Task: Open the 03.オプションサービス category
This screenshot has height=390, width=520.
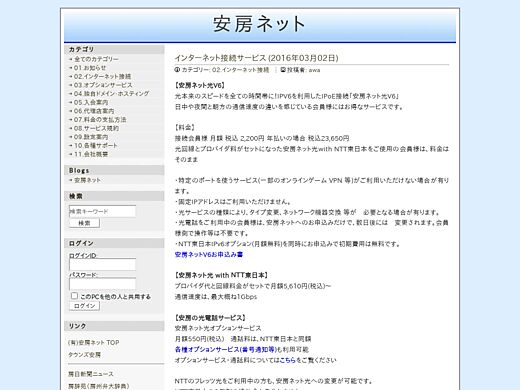Action: [103, 85]
